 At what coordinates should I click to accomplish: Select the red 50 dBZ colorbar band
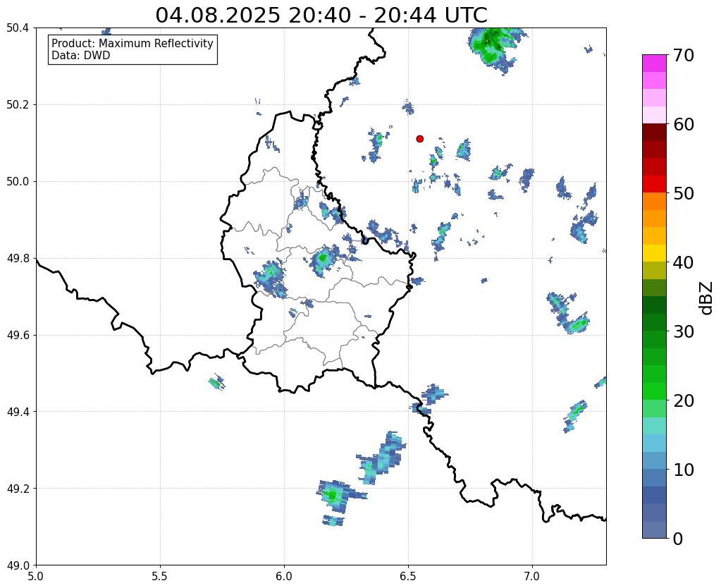(654, 184)
